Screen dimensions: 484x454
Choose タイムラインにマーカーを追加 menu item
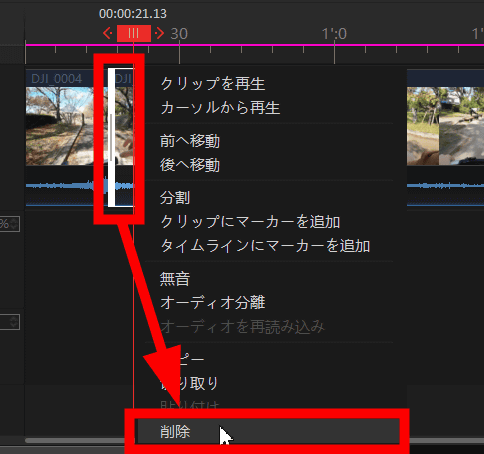pos(265,246)
